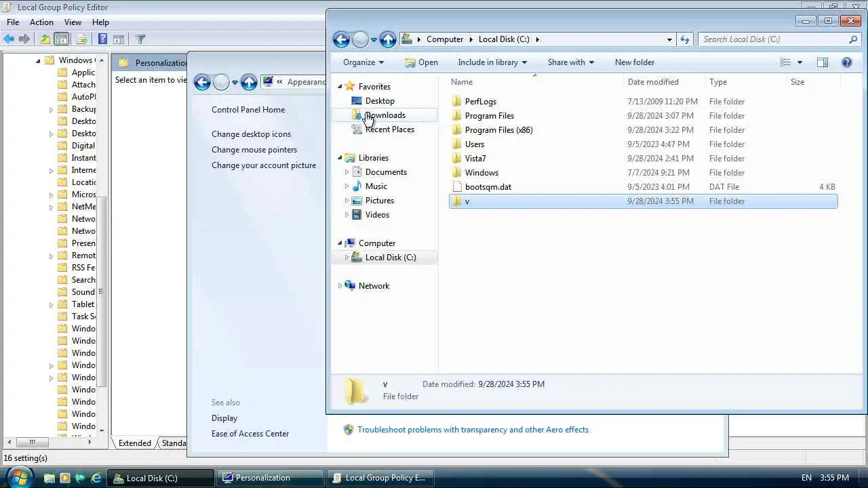Open Windows Media Player from quick launch
This screenshot has width=868, height=488.
(x=65, y=478)
